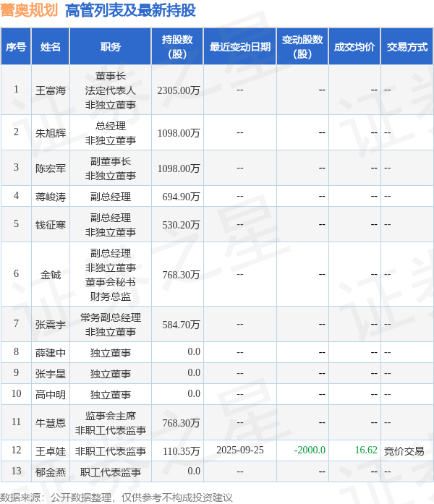Click 郁金燕's 0.0 holding value
Viewport: 434px width, 504px height.
[194, 471]
